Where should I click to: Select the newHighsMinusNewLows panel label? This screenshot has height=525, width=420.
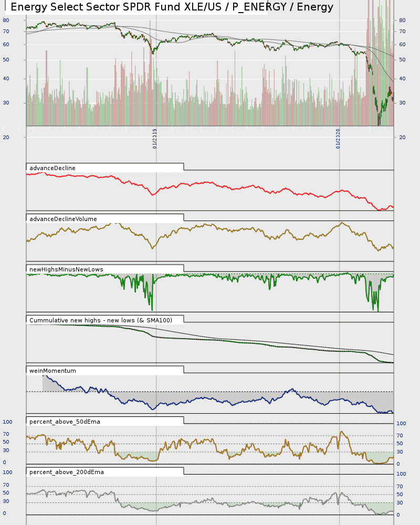coord(66,269)
